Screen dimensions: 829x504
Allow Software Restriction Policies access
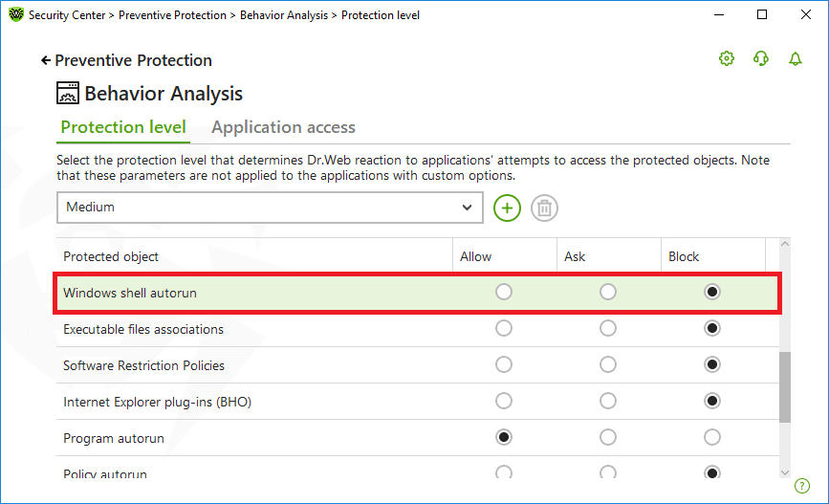point(503,364)
